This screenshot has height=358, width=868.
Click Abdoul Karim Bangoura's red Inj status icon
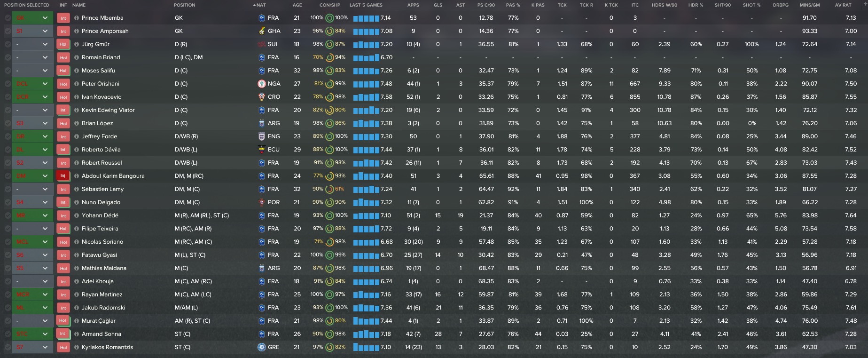[x=63, y=176]
